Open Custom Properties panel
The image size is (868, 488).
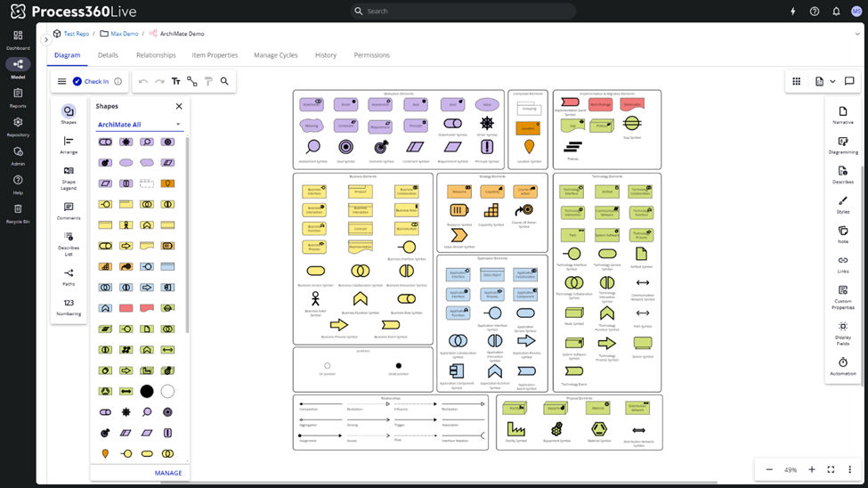842,295
